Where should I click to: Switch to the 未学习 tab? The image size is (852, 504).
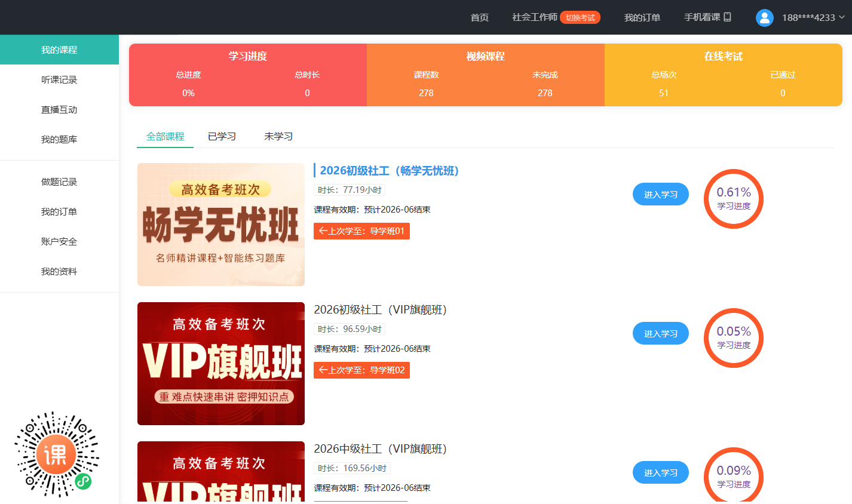(x=278, y=137)
